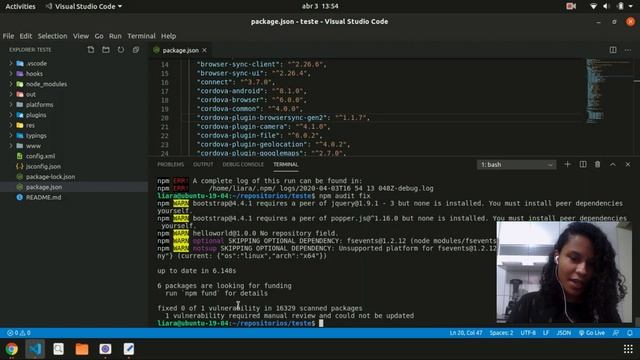Expand the node_modules folder

pos(11,84)
